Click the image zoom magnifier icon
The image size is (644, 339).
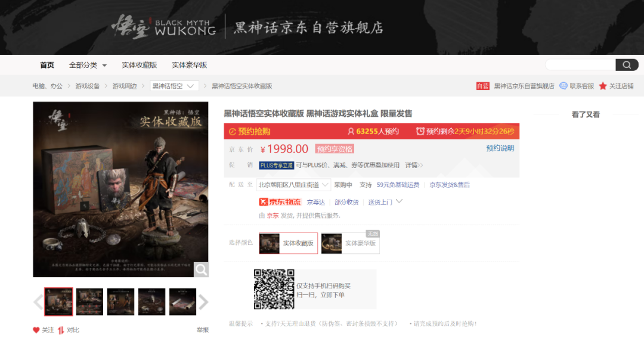[x=202, y=270]
